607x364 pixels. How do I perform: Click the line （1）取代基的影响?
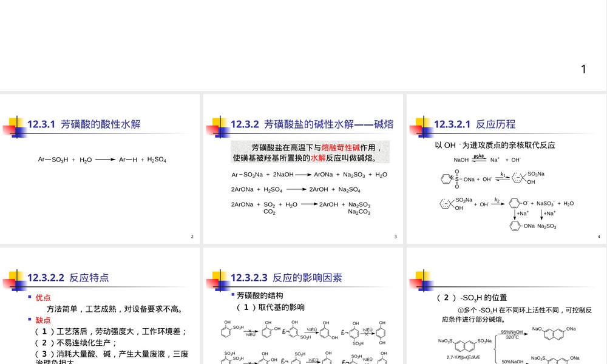270,308
